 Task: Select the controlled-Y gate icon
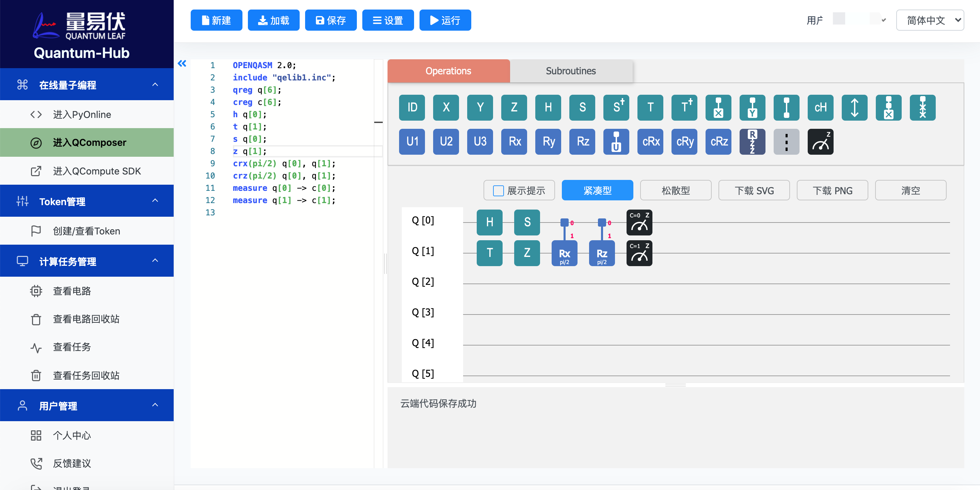pos(753,107)
